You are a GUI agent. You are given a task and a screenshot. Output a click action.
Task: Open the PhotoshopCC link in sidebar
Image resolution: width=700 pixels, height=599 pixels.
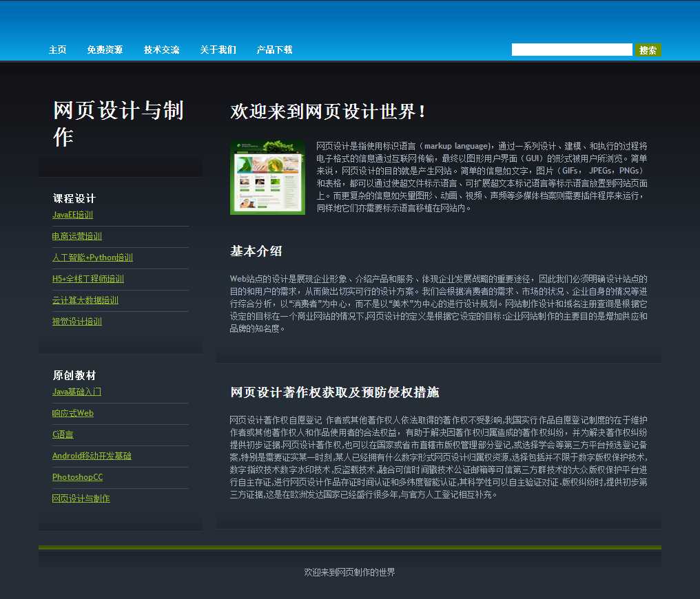77,477
